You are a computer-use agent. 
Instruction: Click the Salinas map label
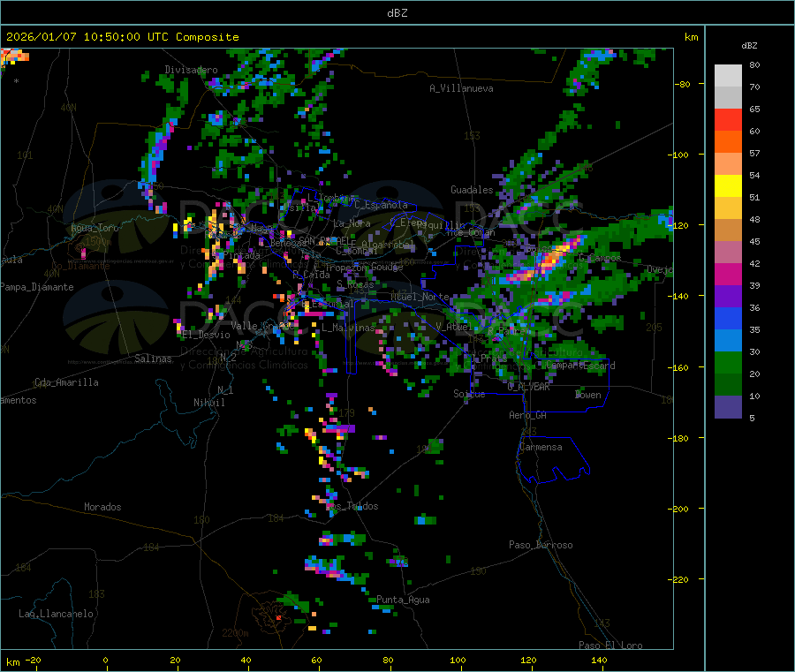pos(153,359)
